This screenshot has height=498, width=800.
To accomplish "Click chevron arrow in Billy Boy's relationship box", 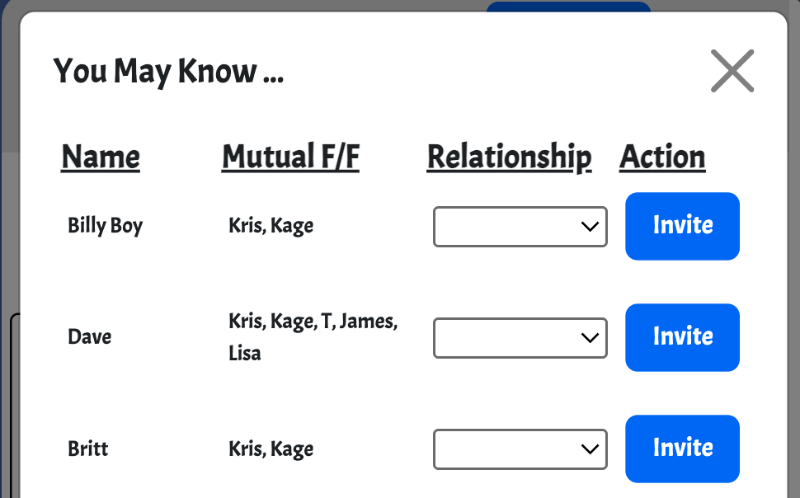I will tap(589, 226).
